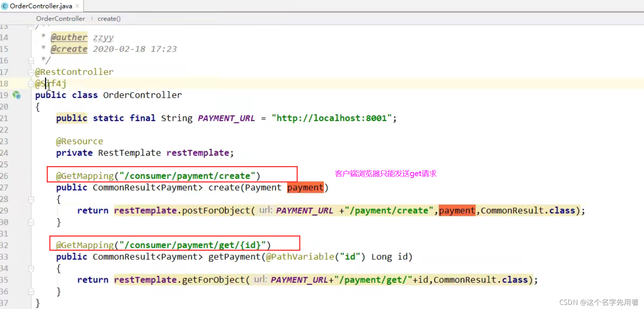Click the @PathVariable annotation on line 33
The width and height of the screenshot is (644, 309).
tap(300, 257)
